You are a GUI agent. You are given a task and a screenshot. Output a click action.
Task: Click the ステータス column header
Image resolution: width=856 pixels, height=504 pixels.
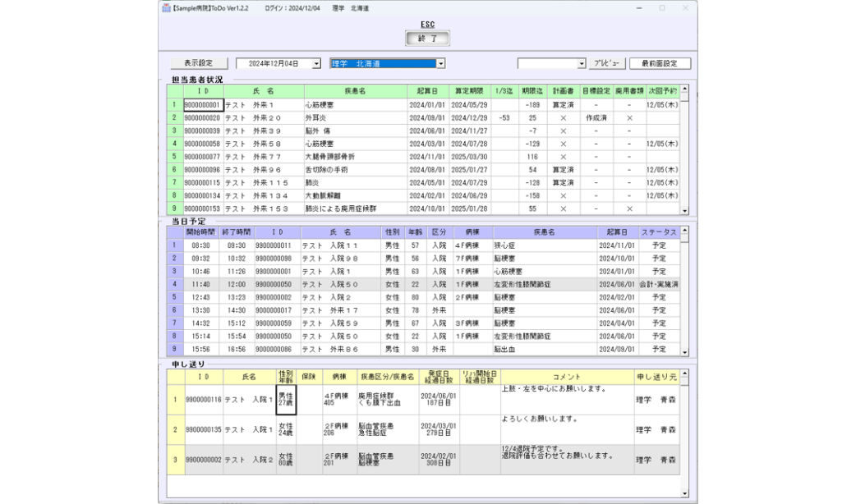[x=657, y=232]
